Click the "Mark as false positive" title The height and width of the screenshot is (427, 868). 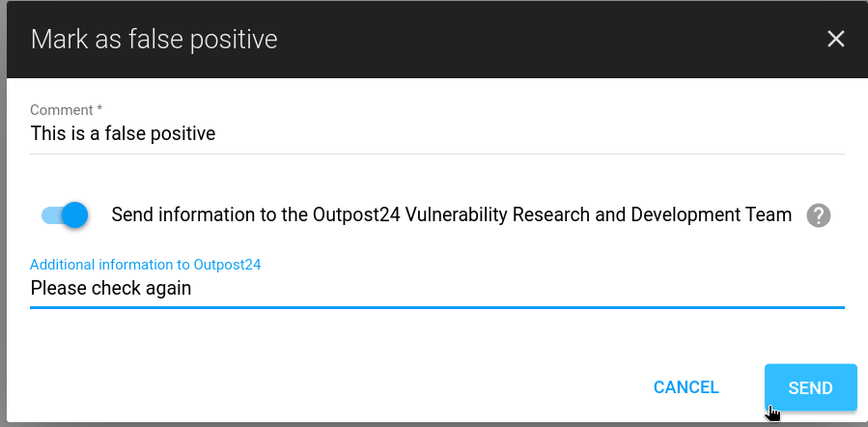coord(154,39)
